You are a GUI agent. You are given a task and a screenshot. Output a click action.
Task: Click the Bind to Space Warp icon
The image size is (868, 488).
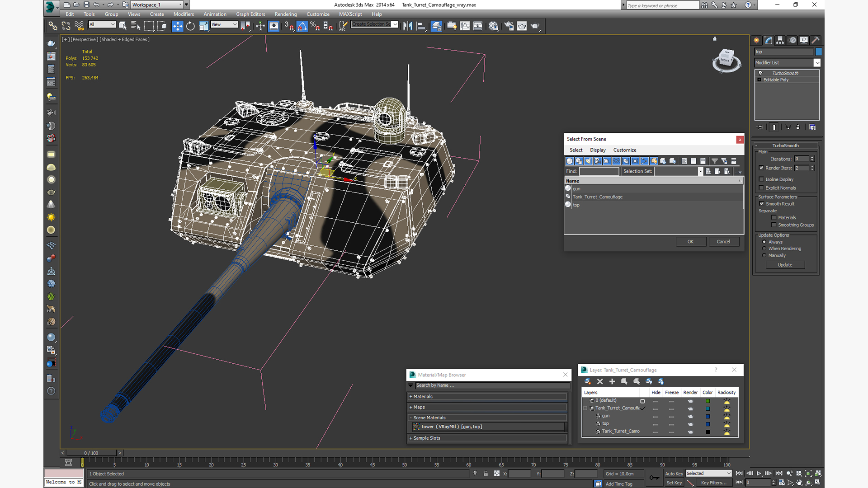[x=79, y=26]
